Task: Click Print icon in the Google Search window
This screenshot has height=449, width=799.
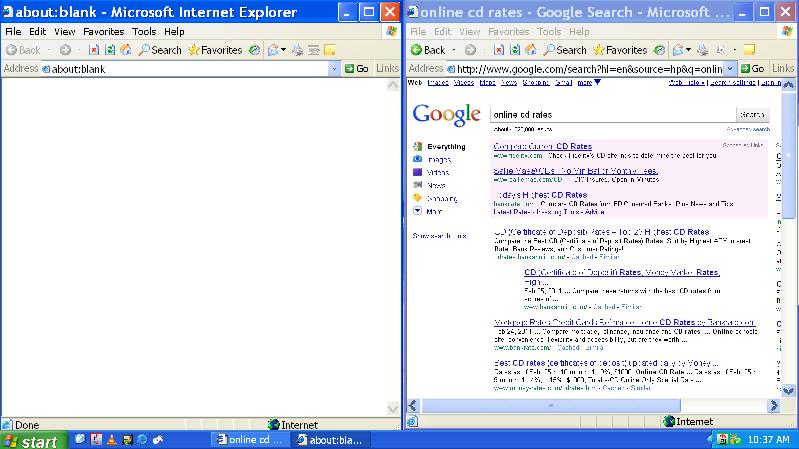Action: click(x=703, y=50)
